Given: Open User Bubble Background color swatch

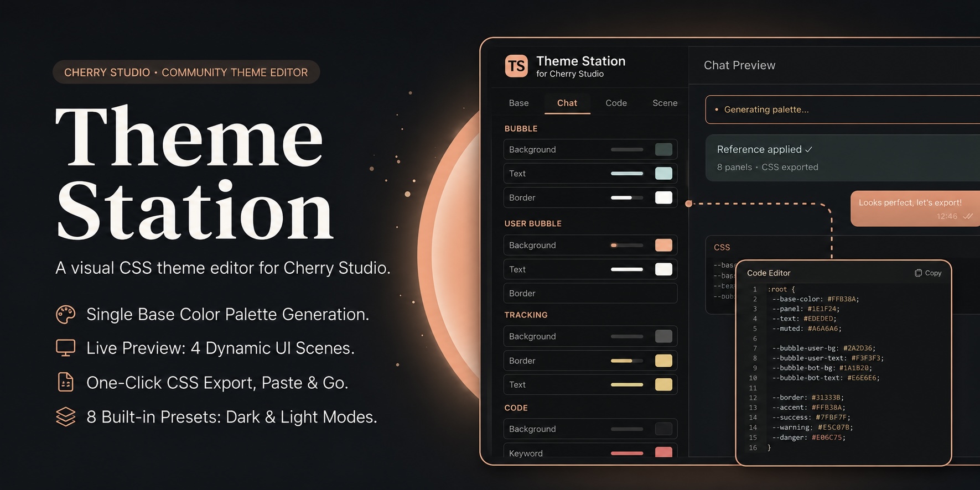Looking at the screenshot, I should (x=663, y=245).
